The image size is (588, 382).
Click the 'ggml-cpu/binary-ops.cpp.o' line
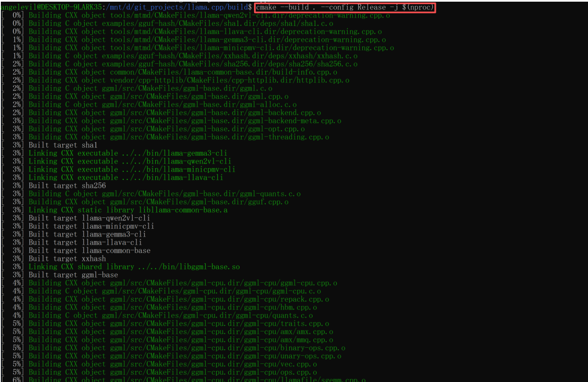click(173, 348)
